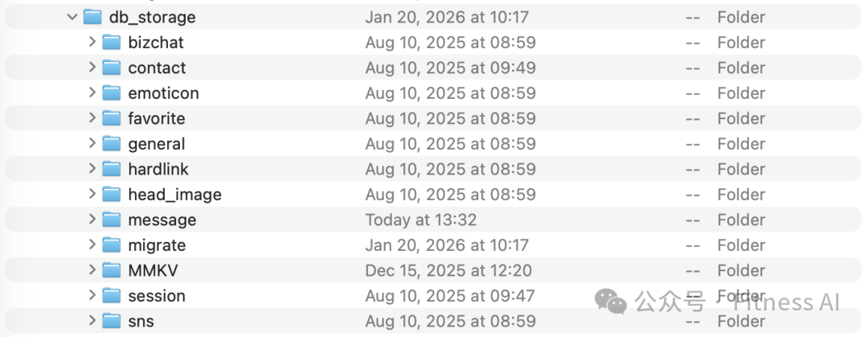Click the favorite folder icon

click(x=112, y=118)
